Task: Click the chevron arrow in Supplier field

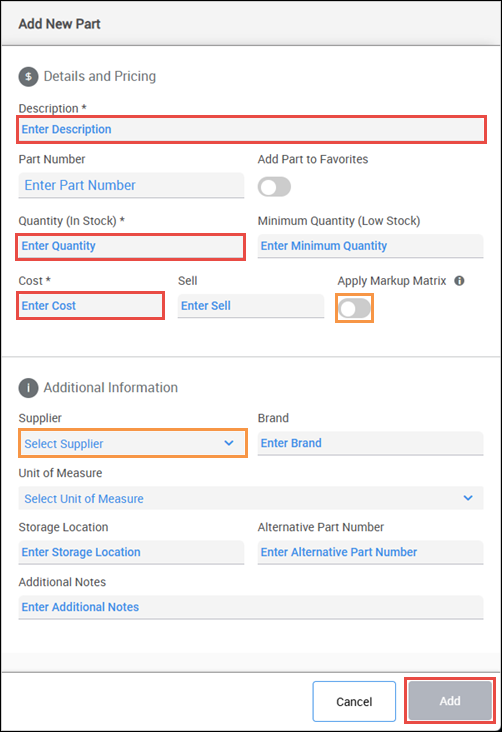Action: point(229,443)
